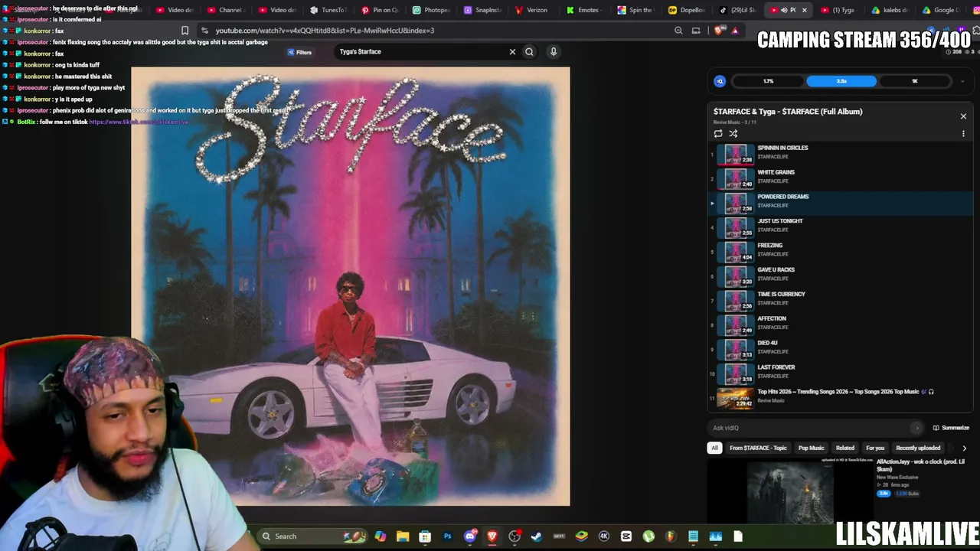
Task: Click the 3.5x vidIQ stat pill
Action: 841,81
